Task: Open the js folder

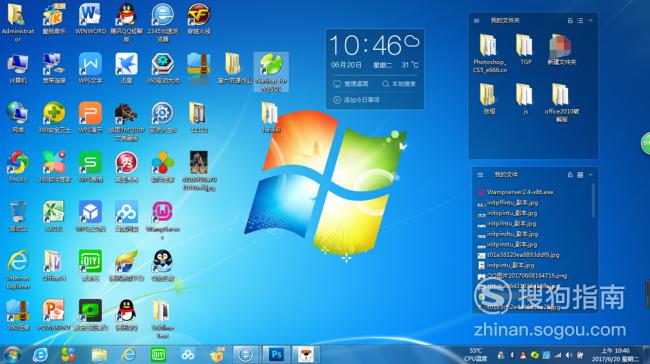Action: 525,99
